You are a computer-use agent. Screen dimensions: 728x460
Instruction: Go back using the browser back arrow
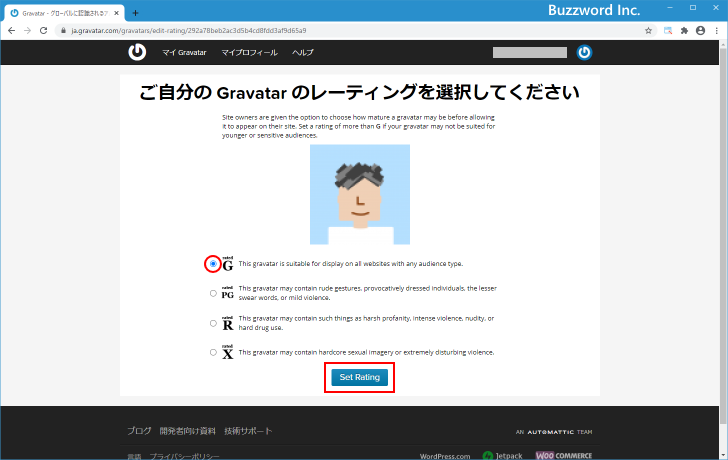[x=11, y=31]
